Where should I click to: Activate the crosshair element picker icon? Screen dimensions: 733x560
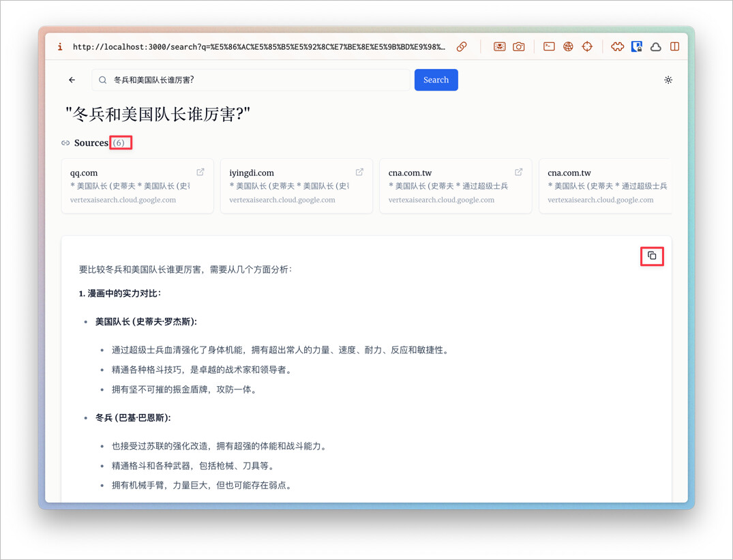tap(587, 47)
